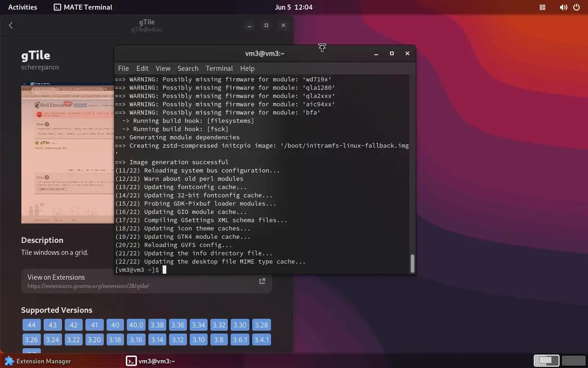Select supported version 3.4.1 badge
Viewport: 588px width, 368px height.
(261, 339)
